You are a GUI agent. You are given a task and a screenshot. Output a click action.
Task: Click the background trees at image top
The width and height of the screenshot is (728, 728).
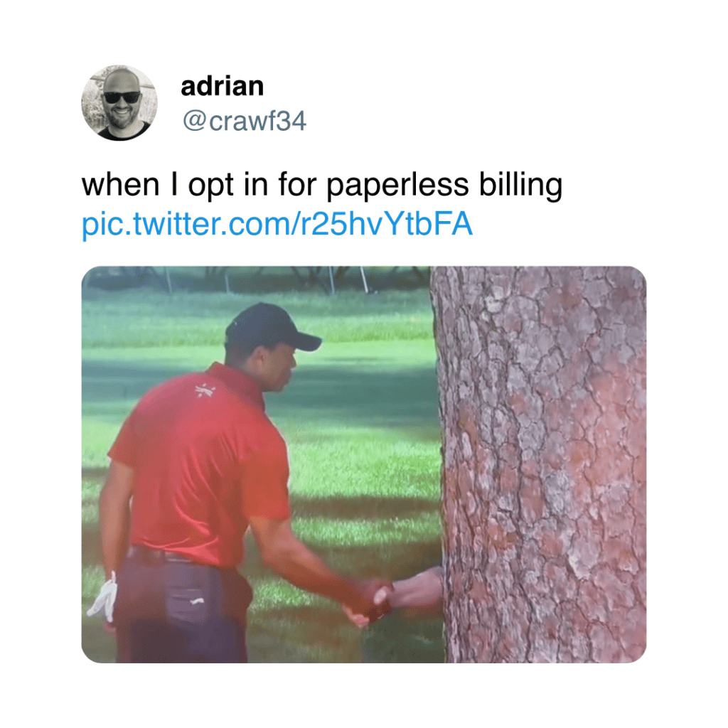point(255,278)
